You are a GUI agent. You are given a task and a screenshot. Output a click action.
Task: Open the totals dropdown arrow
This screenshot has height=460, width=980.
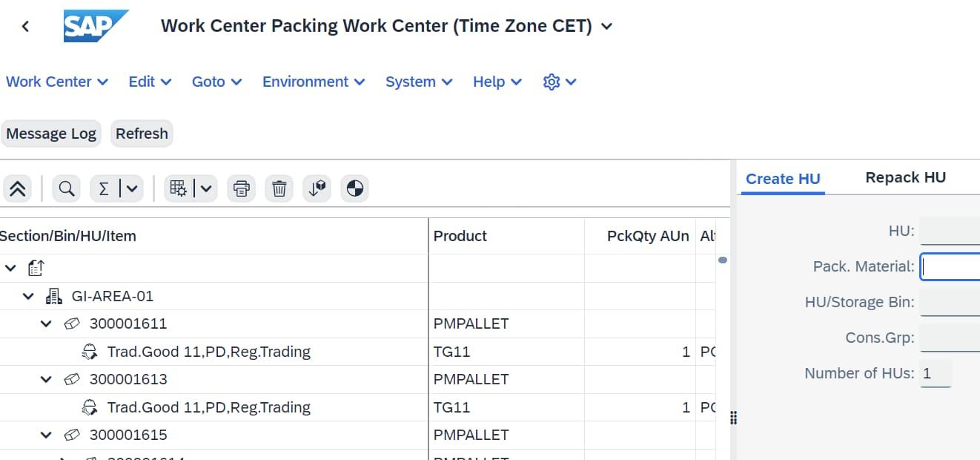click(x=132, y=189)
